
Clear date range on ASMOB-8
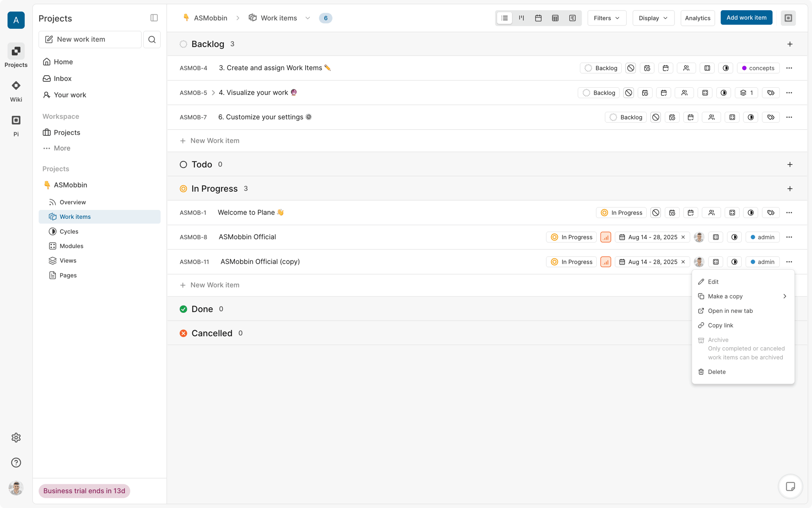coord(683,237)
